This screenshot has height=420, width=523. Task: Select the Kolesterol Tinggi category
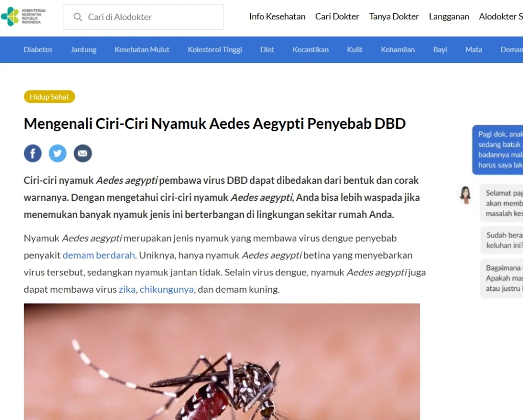tap(215, 50)
